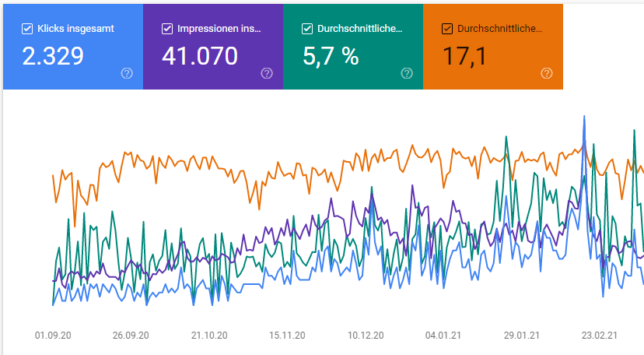Disable the checkbox on the green card
Viewport: 644px width, 355px height.
(x=307, y=29)
